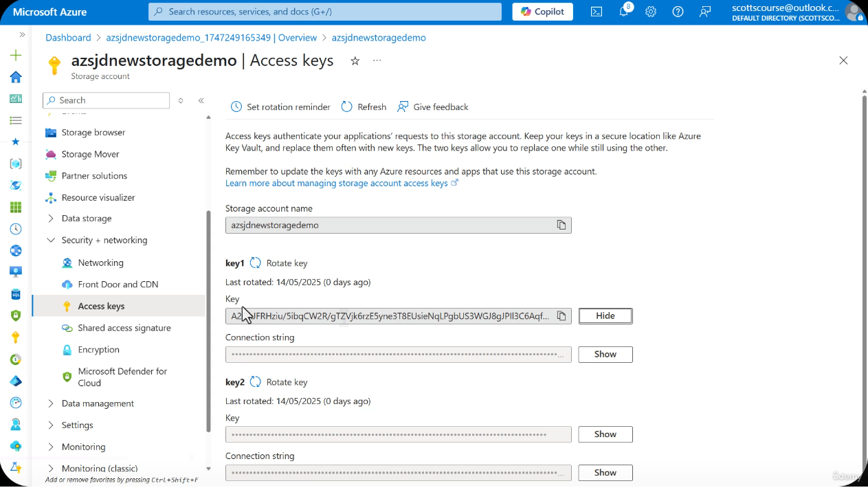868x490 pixels.
Task: Open Cloud Shell from the top bar
Action: point(596,12)
